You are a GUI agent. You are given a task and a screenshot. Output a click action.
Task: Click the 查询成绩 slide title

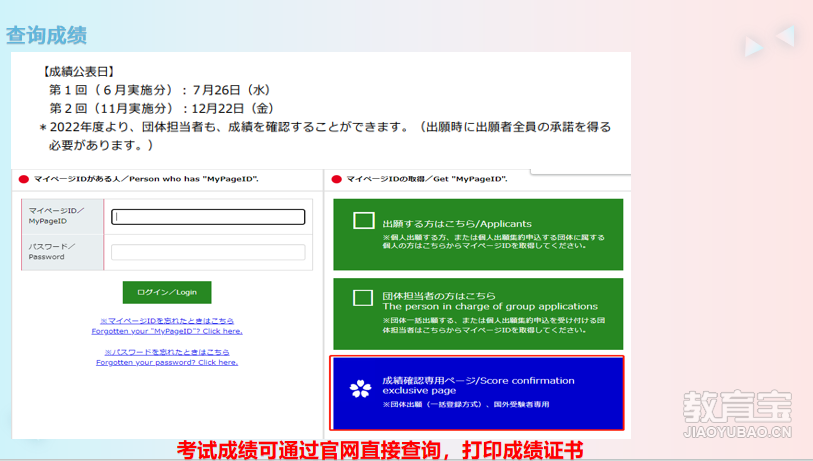(47, 35)
